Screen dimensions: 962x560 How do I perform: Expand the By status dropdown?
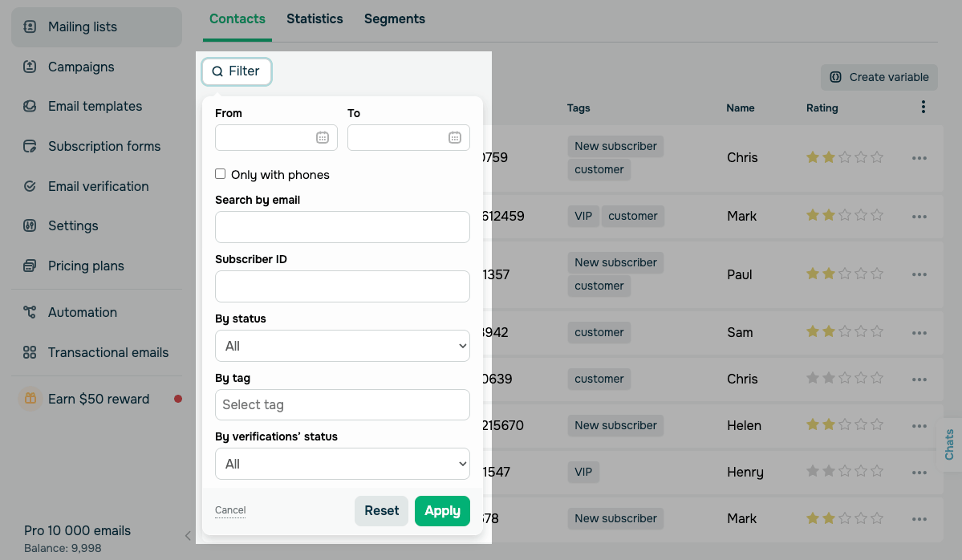click(x=342, y=346)
